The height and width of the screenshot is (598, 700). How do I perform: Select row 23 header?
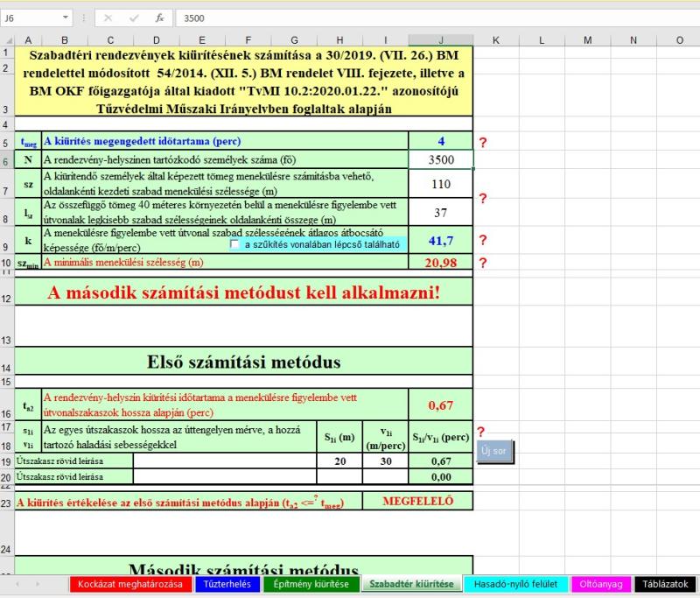pos(7,502)
